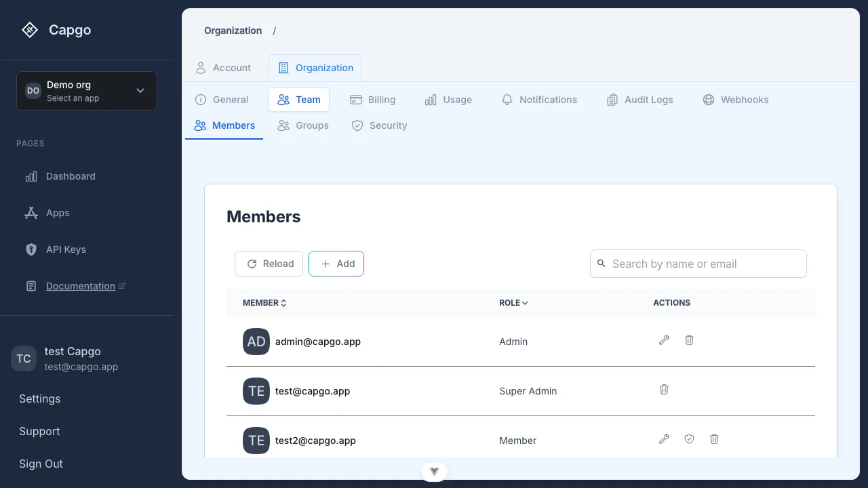Open the Usage tab
The image size is (868, 488).
(x=448, y=100)
